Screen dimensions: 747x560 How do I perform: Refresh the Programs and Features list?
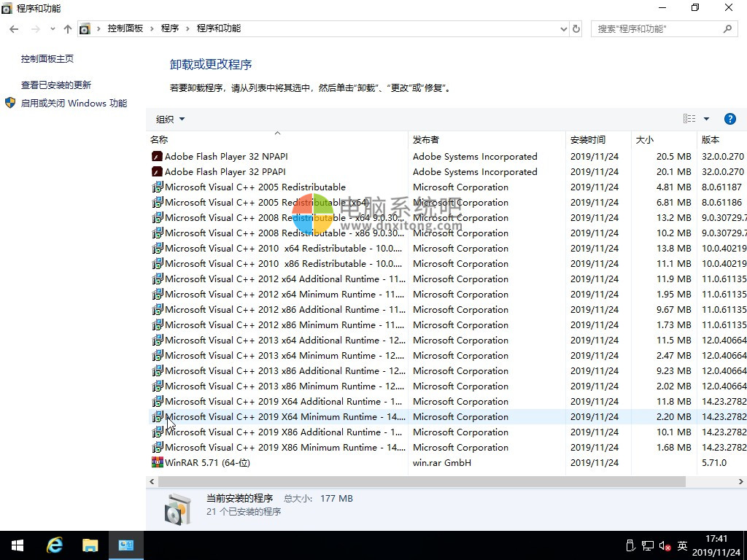point(576,29)
